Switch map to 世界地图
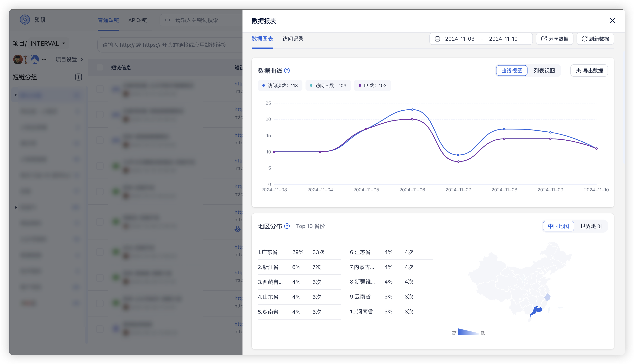Image resolution: width=634 pixels, height=364 pixels. pyautogui.click(x=591, y=226)
